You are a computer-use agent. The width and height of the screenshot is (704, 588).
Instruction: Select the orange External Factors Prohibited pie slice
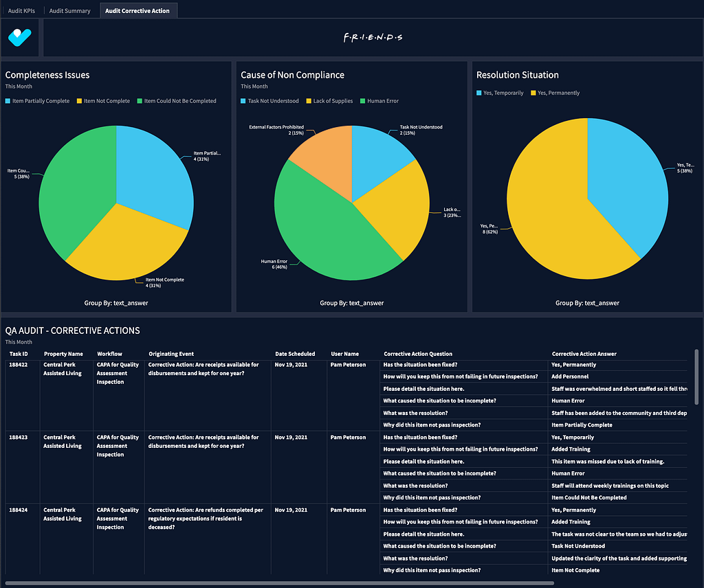coord(322,157)
